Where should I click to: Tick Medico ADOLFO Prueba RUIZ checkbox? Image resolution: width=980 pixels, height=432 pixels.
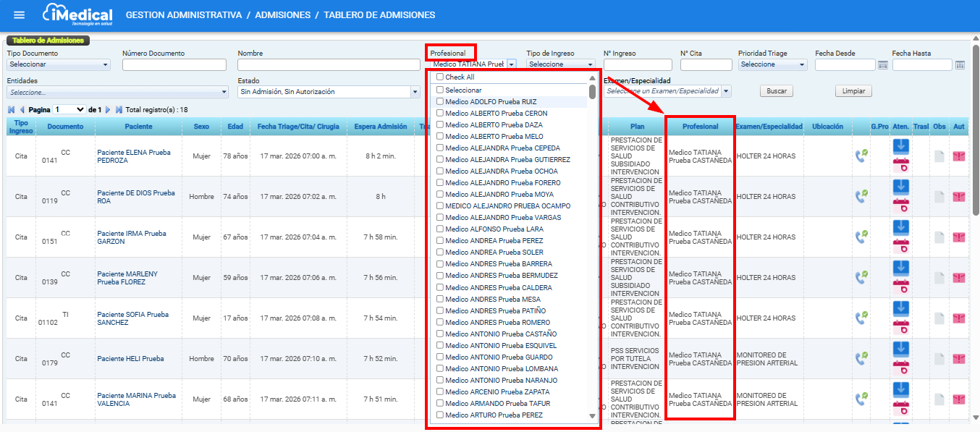point(439,102)
